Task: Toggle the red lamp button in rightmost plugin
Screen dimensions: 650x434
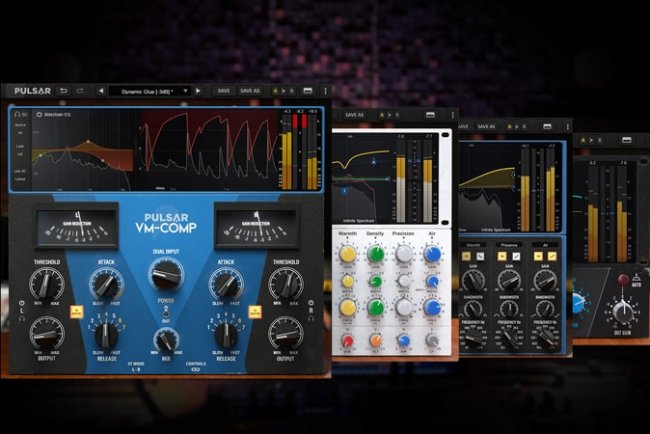Action: coord(623,279)
